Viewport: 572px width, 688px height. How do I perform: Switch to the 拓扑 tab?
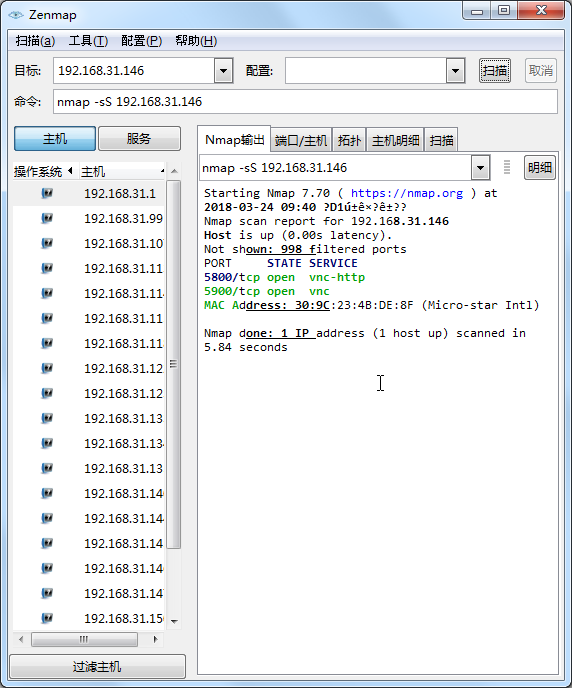point(349,140)
